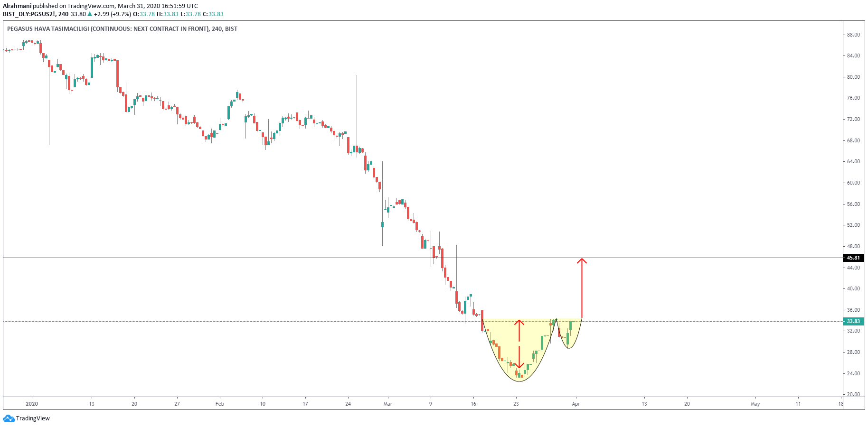This screenshot has width=868, height=427.
Task: Click the change value +2.99 (+9.7%)
Action: click(112, 14)
